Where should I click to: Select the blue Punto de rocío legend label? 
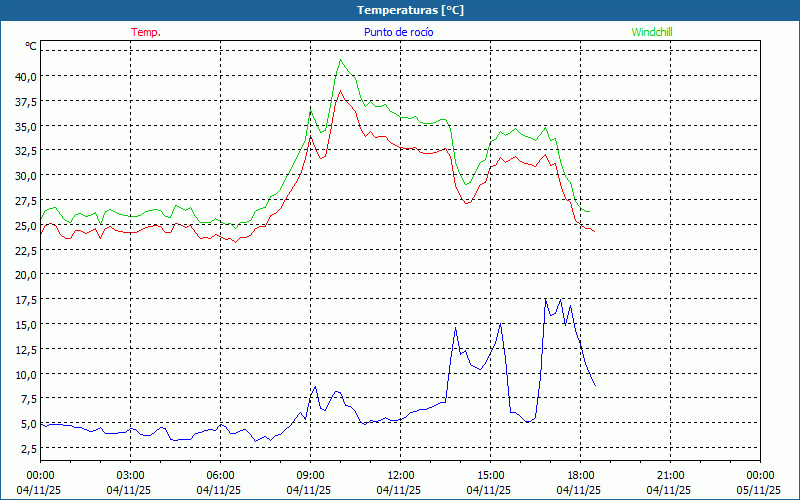coord(399,32)
